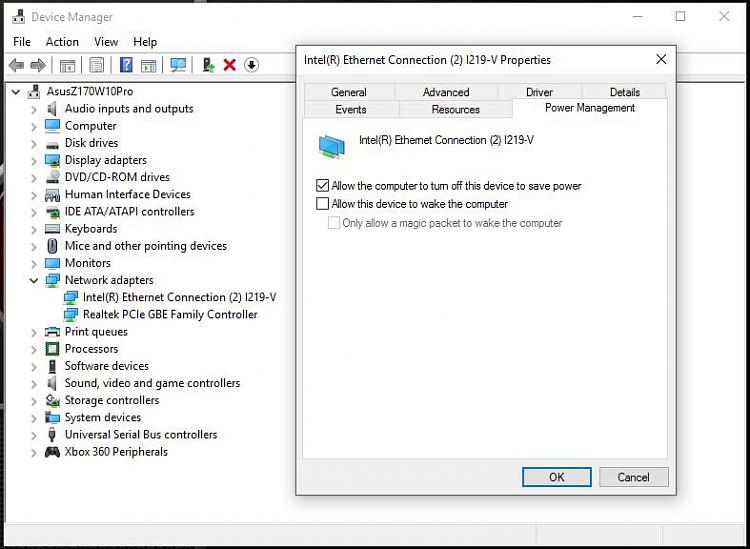Screen dimensions: 750x549
Task: Click the DVD/CD-ROM drives disc icon
Action: [x=52, y=177]
